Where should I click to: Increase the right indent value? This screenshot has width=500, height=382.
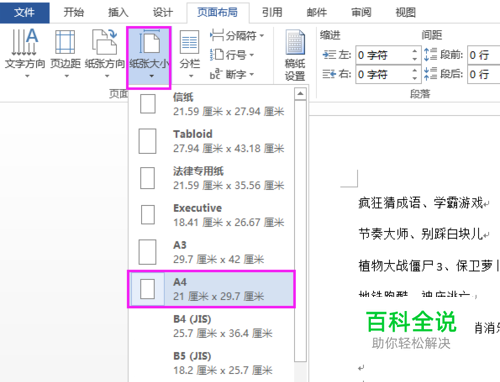pyautogui.click(x=415, y=70)
